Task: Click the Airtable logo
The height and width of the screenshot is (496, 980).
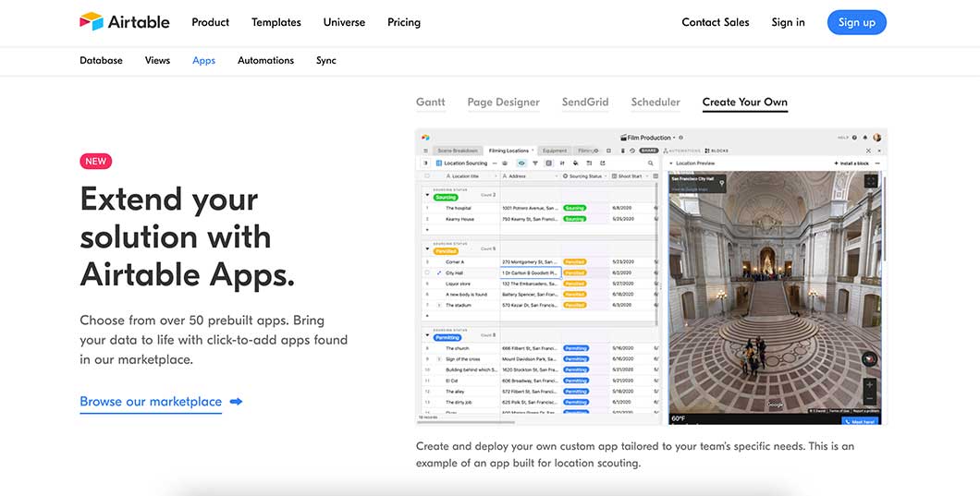Action: point(125,22)
